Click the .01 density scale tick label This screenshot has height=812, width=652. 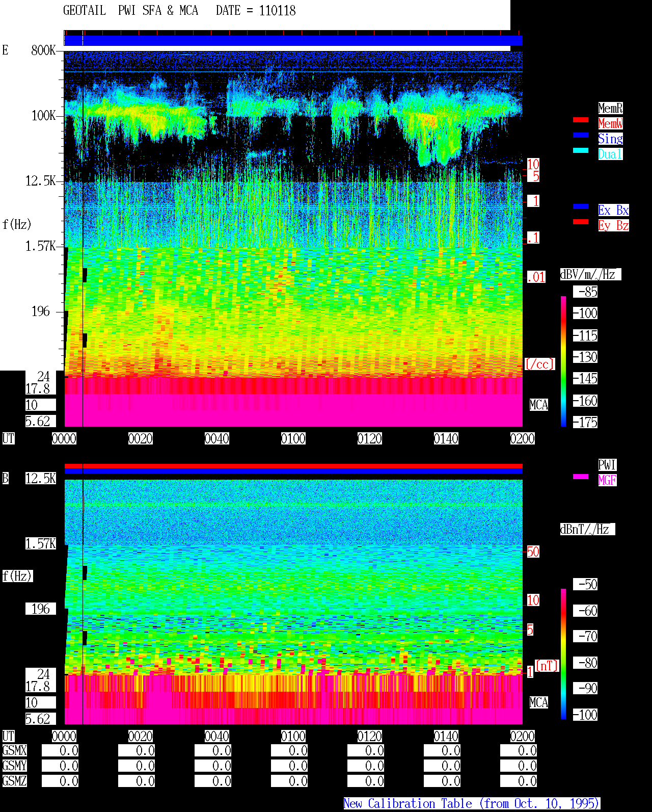click(x=536, y=277)
